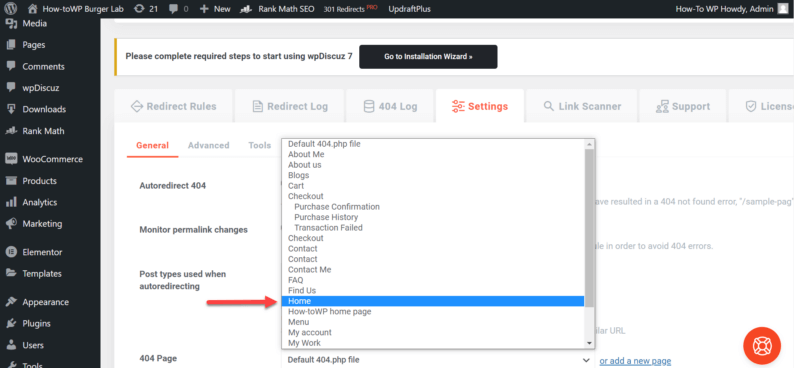Switch to Settings tab
The width and height of the screenshot is (794, 368).
click(x=480, y=106)
